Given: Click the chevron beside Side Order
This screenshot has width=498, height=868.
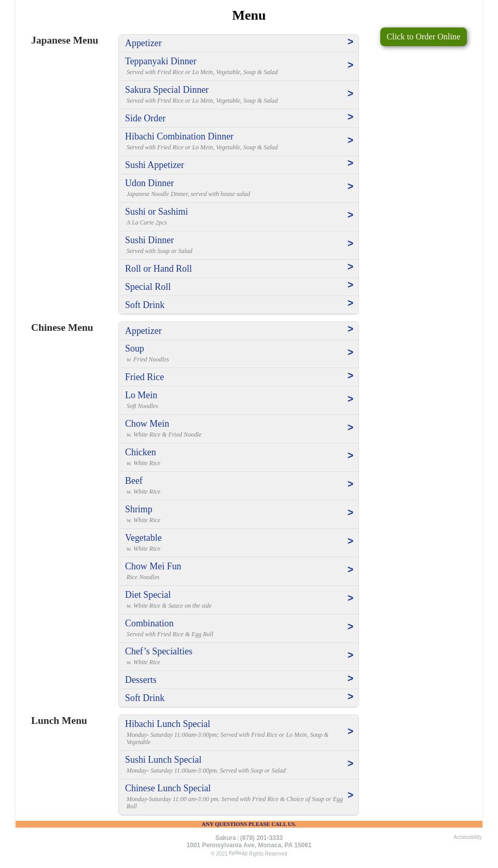Looking at the screenshot, I should pos(350,117).
